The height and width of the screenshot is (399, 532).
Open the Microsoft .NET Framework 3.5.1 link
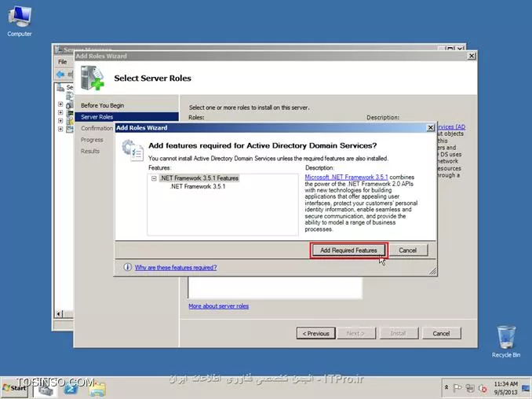click(346, 177)
